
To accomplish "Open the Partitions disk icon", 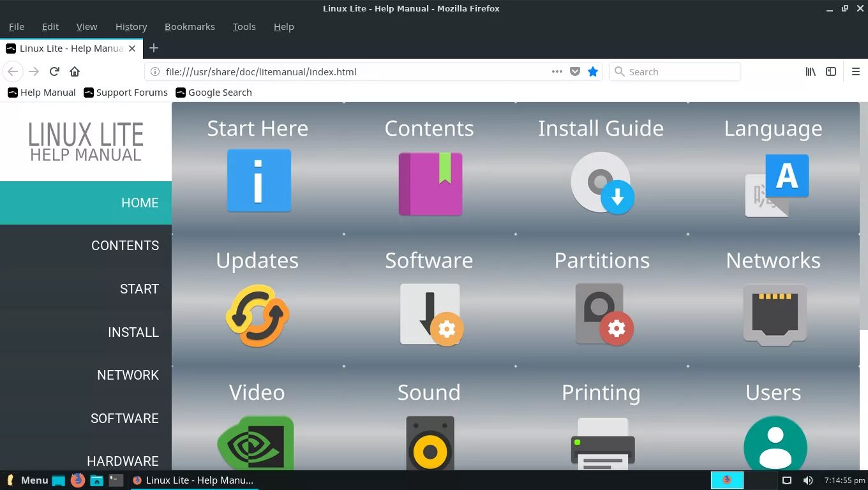I will pos(604,315).
